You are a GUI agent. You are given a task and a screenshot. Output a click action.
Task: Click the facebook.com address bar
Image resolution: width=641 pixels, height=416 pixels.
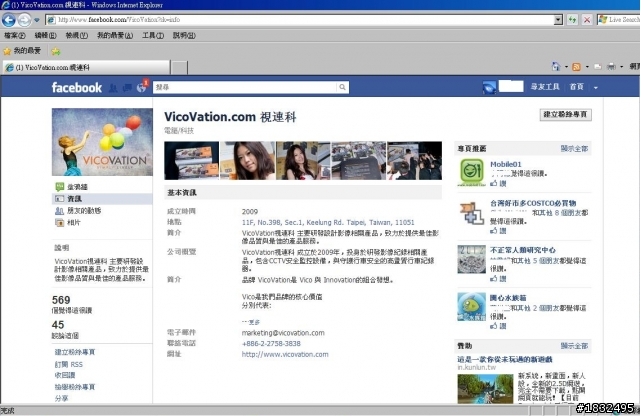[x=300, y=20]
